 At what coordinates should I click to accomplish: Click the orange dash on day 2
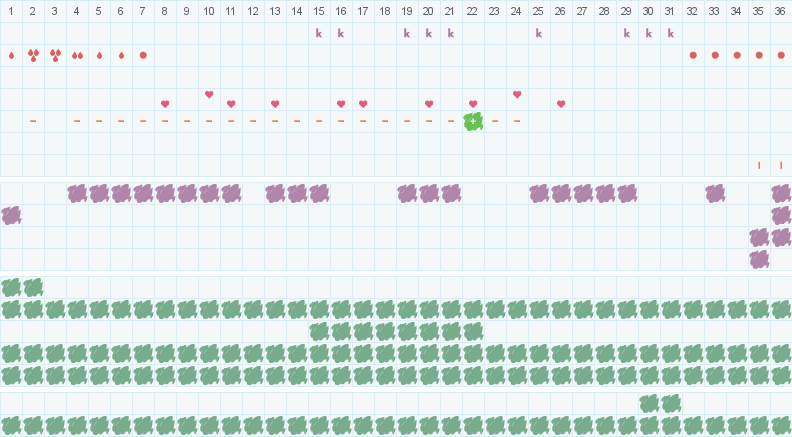[33, 121]
